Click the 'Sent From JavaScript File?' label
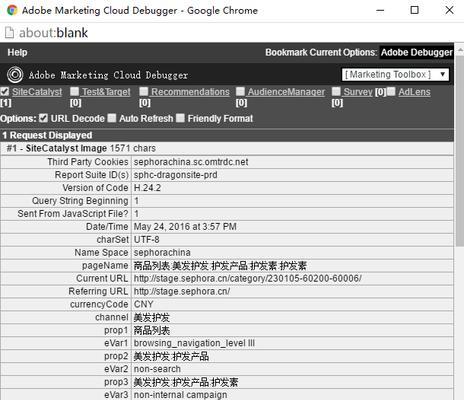Viewport: 464px width, 400px height. click(x=73, y=214)
